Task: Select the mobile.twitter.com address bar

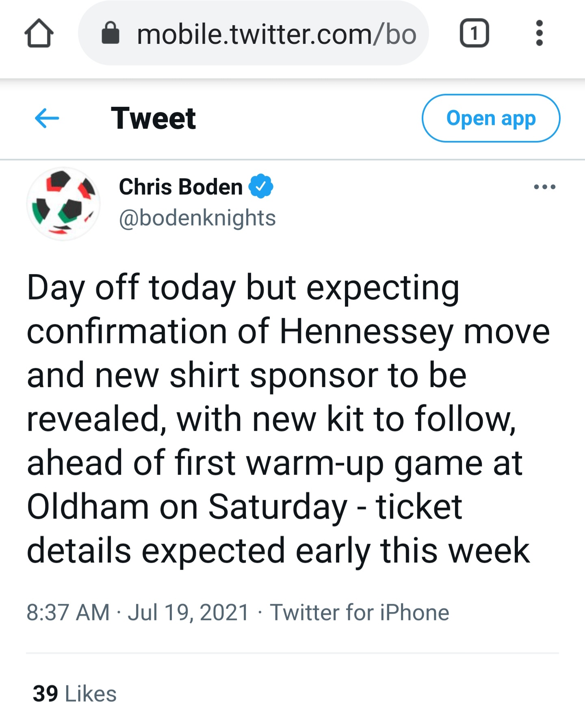Action: tap(253, 33)
